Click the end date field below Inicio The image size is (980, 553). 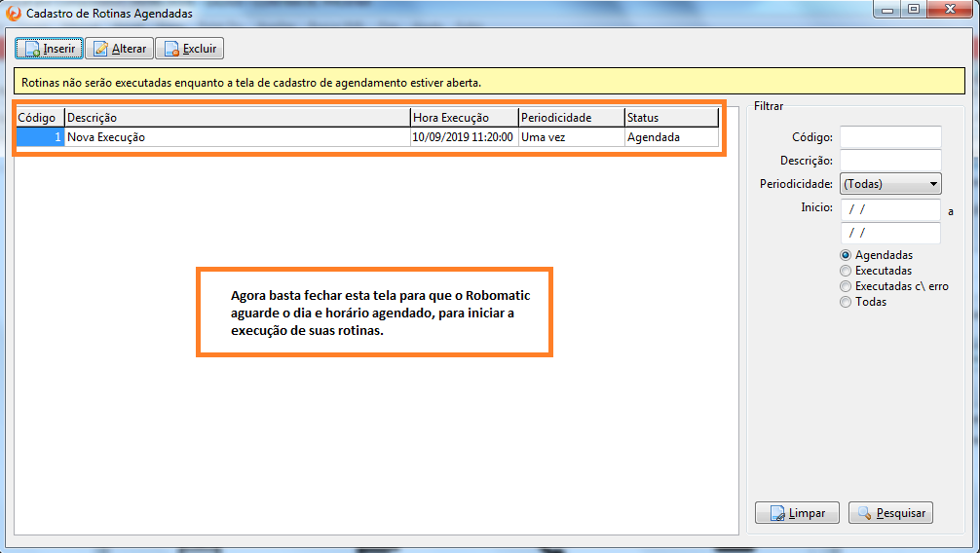pyautogui.click(x=890, y=233)
